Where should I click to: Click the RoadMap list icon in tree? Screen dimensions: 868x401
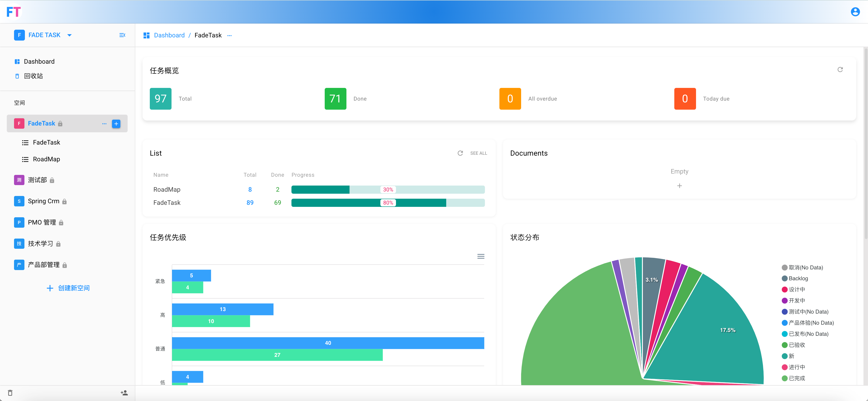[x=25, y=159]
